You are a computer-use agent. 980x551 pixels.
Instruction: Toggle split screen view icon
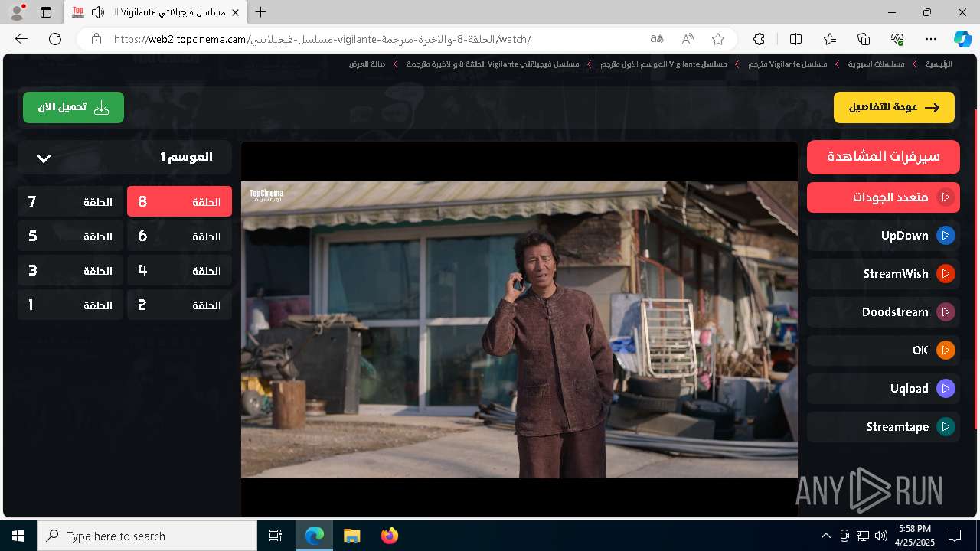(795, 39)
